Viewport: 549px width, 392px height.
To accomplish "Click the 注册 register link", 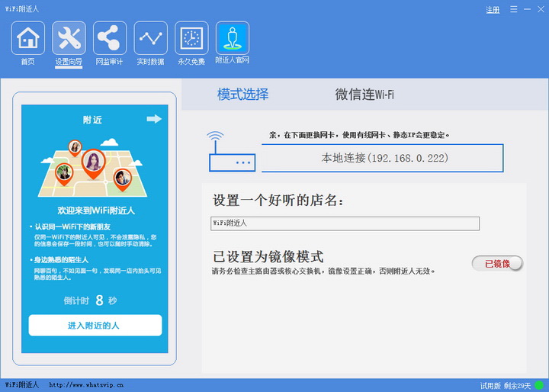I will pos(493,10).
